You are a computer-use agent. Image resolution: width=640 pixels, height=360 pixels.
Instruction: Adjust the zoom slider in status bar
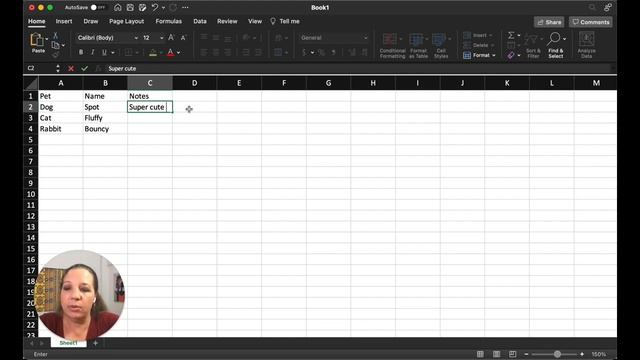(557, 354)
